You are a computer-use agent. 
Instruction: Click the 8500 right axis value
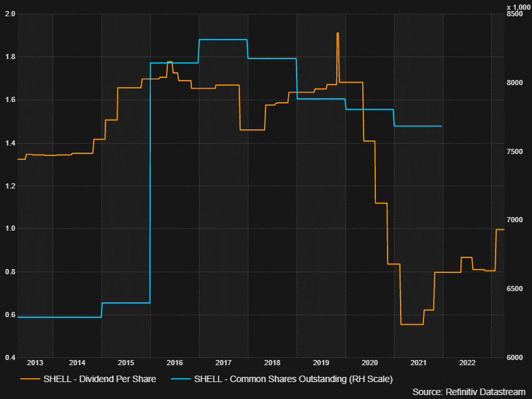tap(514, 14)
